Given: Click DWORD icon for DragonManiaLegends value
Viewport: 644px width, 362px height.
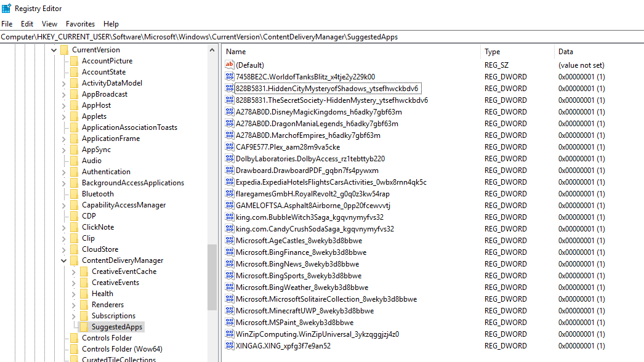Looking at the screenshot, I should [x=230, y=123].
